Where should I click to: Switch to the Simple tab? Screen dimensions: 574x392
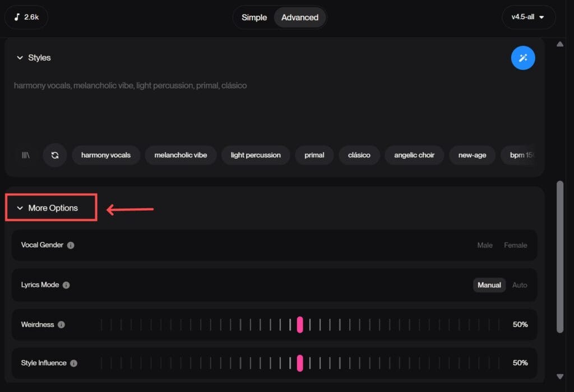coord(254,17)
